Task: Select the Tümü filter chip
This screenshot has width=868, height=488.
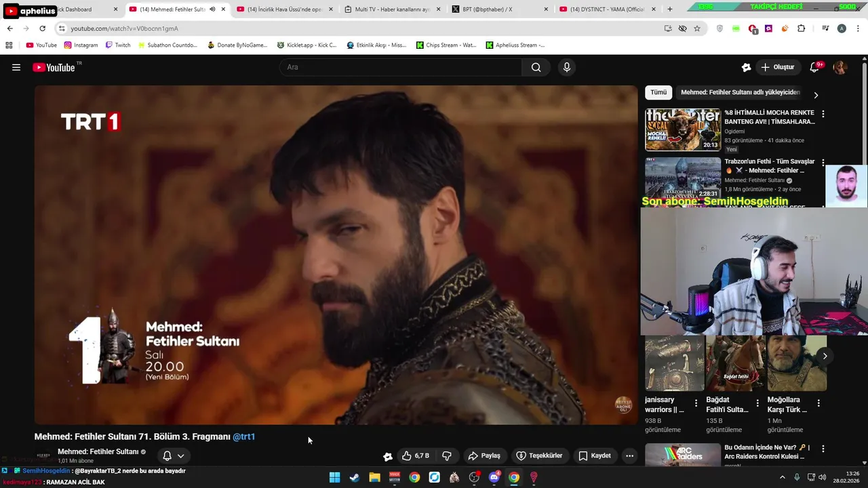Action: pos(658,92)
